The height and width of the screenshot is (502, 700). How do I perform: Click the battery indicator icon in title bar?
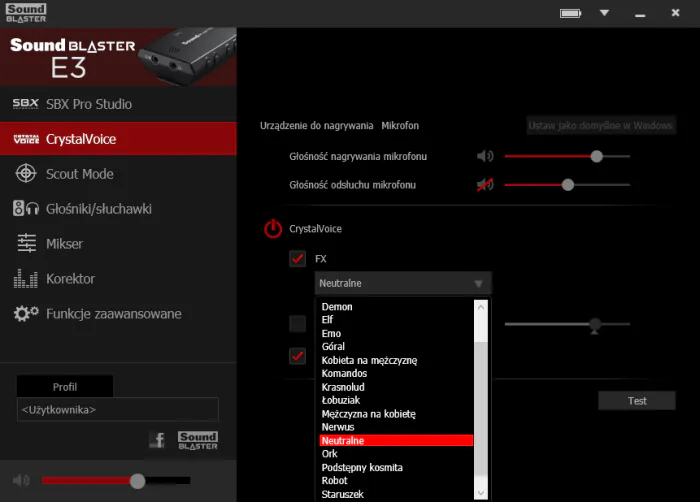(571, 13)
